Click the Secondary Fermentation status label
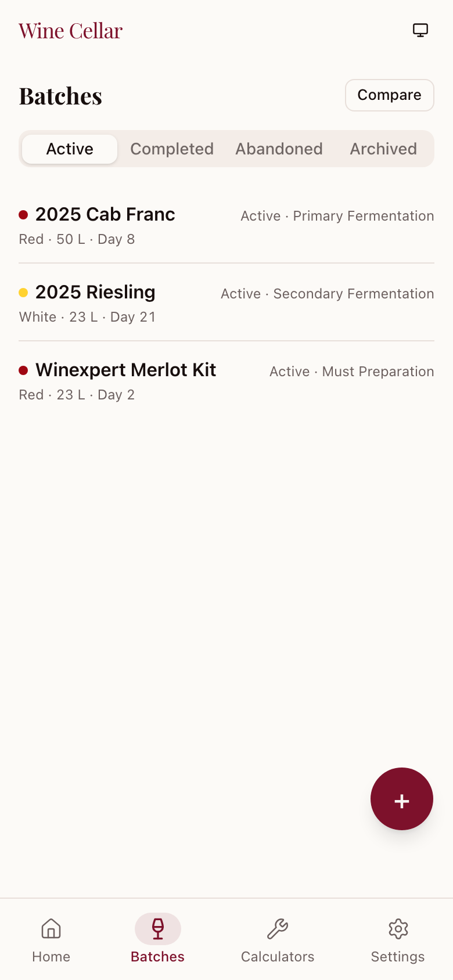Screen dimensions: 453x980 353,294
